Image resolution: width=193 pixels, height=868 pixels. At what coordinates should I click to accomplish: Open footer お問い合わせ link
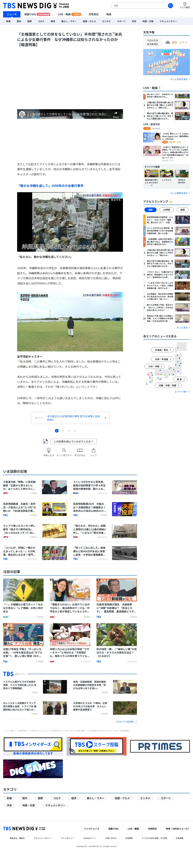point(111,838)
